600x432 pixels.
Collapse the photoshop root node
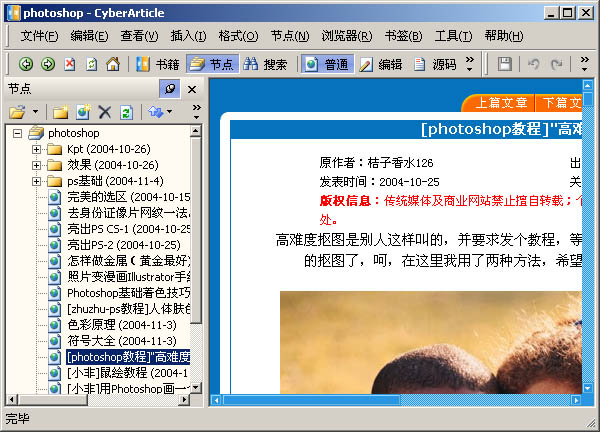17,133
